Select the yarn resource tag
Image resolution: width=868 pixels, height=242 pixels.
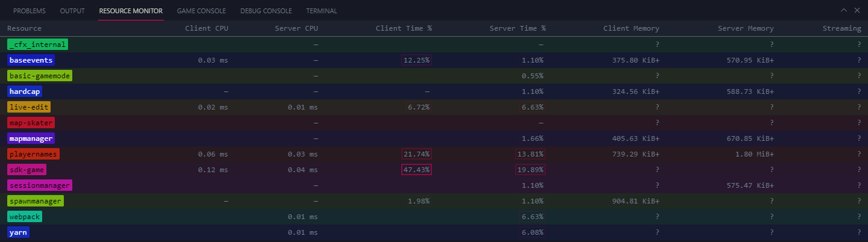click(x=18, y=232)
